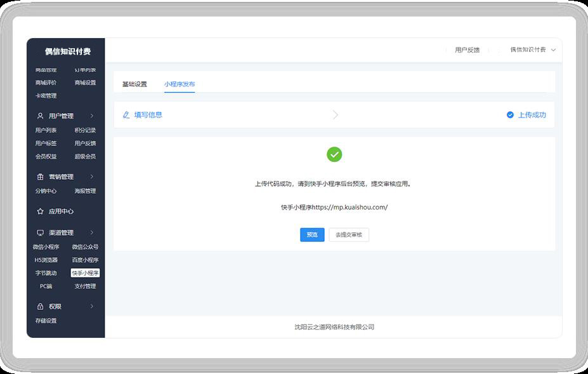Click the 填写信息 step label

coord(148,115)
